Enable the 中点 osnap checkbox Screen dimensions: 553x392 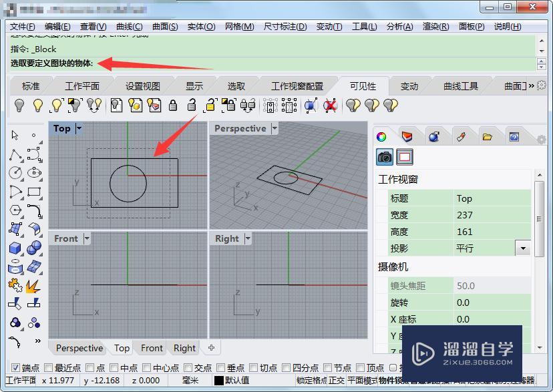(114, 368)
